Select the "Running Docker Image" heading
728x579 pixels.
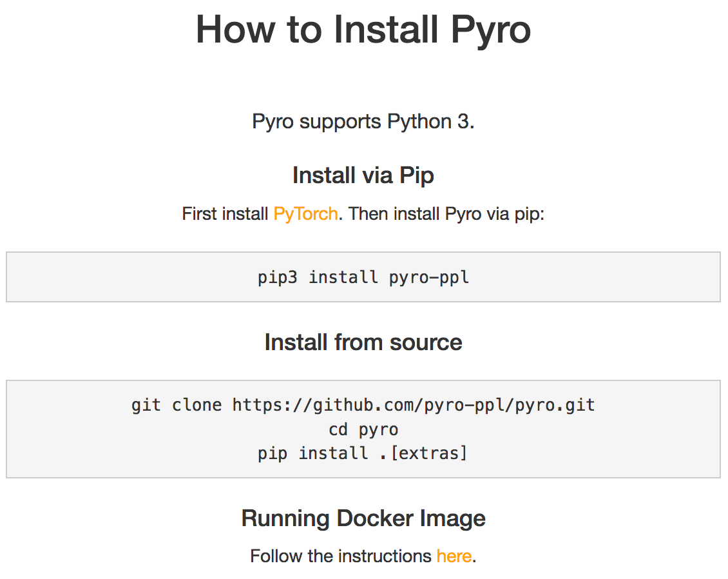(x=363, y=518)
